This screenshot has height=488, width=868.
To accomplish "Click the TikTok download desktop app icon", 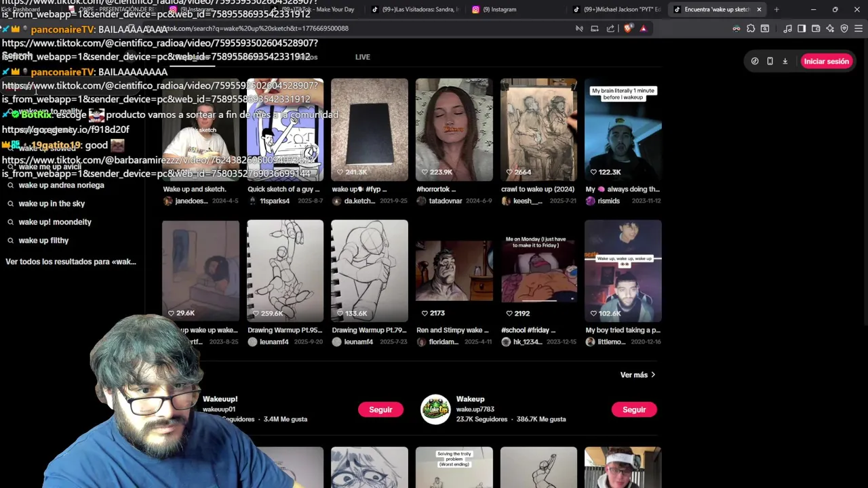I will point(785,61).
